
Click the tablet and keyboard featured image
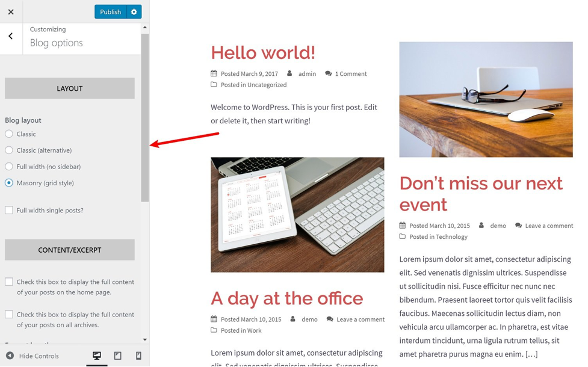(x=297, y=214)
